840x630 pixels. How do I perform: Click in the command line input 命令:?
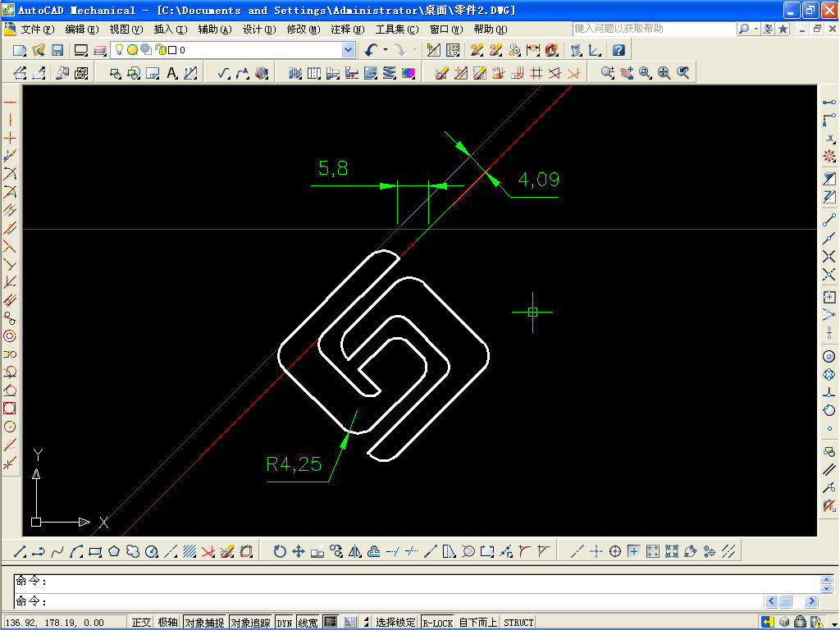click(x=390, y=601)
